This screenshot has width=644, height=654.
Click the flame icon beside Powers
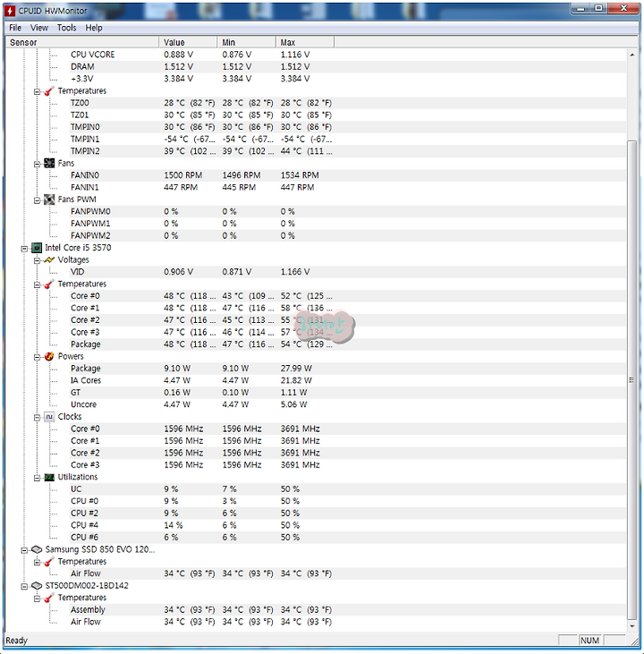49,357
